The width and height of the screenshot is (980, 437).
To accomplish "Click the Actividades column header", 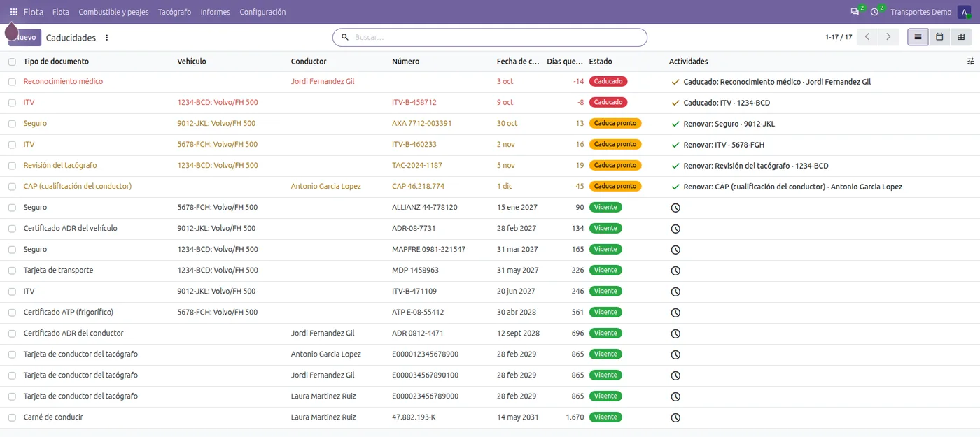I will tap(689, 62).
